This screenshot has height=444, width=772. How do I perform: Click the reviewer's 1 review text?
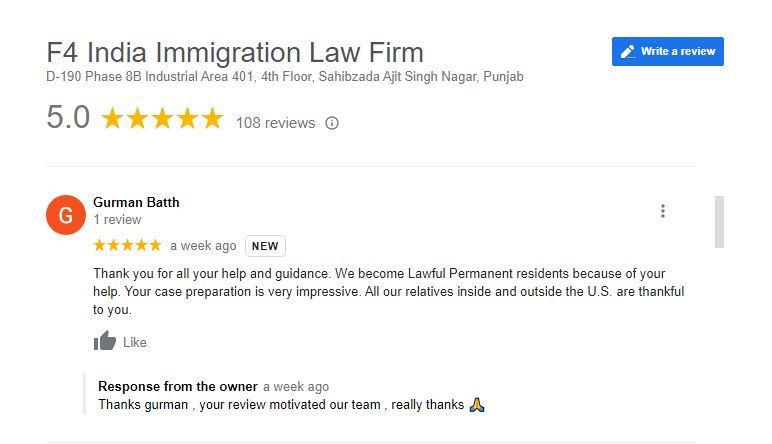117,220
